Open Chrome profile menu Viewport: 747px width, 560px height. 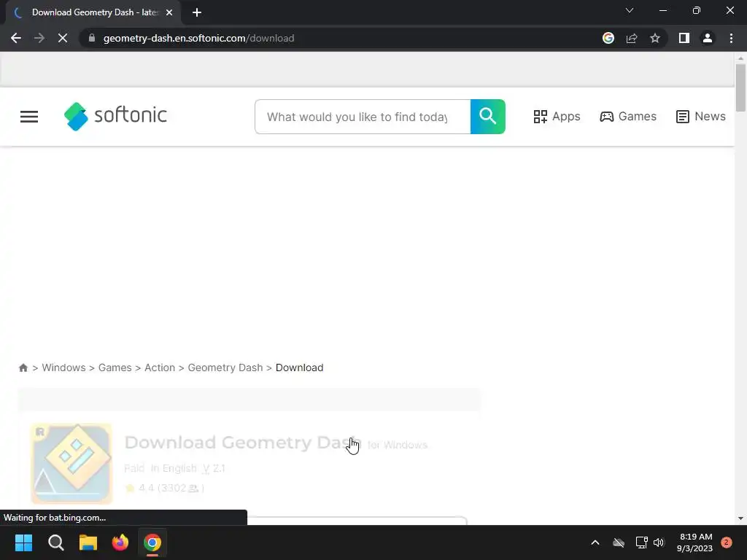pyautogui.click(x=708, y=38)
